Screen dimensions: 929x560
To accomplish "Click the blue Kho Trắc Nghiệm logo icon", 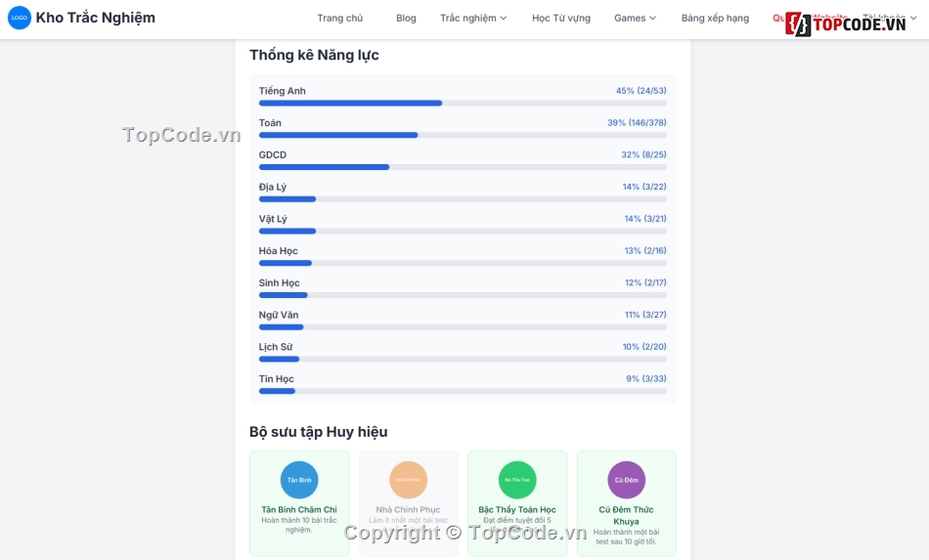I will [20, 18].
